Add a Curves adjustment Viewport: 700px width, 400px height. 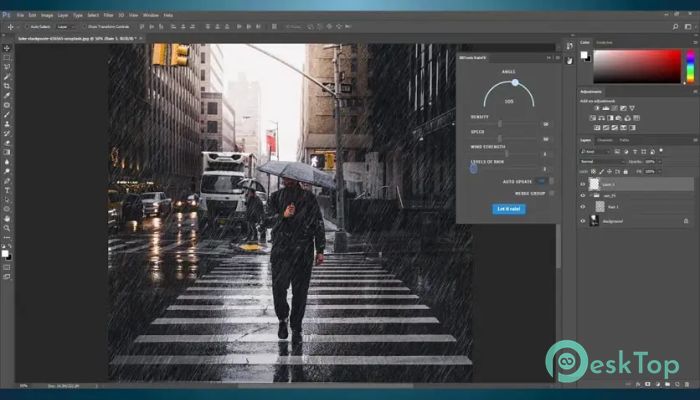(614, 108)
